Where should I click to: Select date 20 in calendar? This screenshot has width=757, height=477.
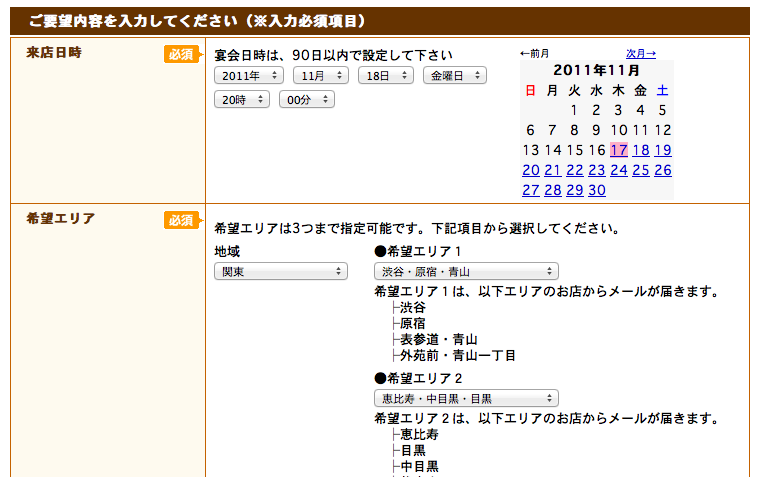[x=531, y=170]
